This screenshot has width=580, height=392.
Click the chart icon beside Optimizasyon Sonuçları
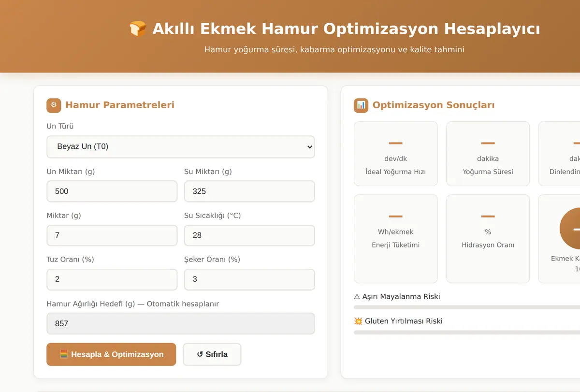pyautogui.click(x=361, y=105)
